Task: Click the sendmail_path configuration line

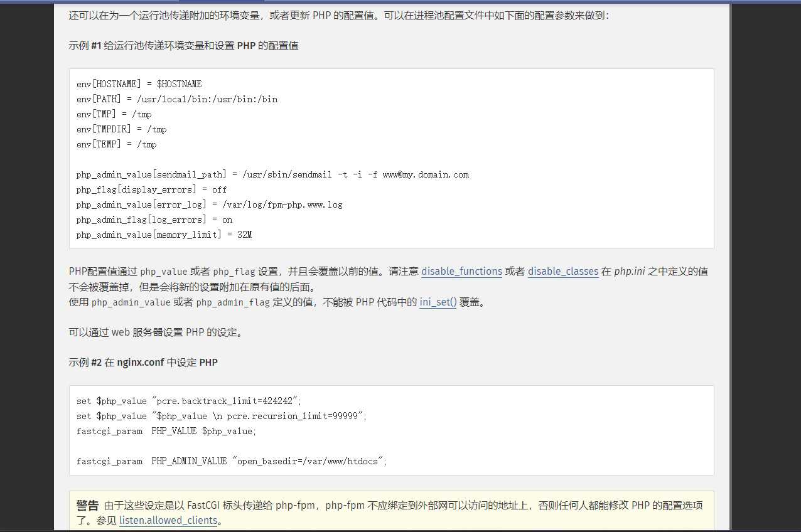Action: (272, 174)
